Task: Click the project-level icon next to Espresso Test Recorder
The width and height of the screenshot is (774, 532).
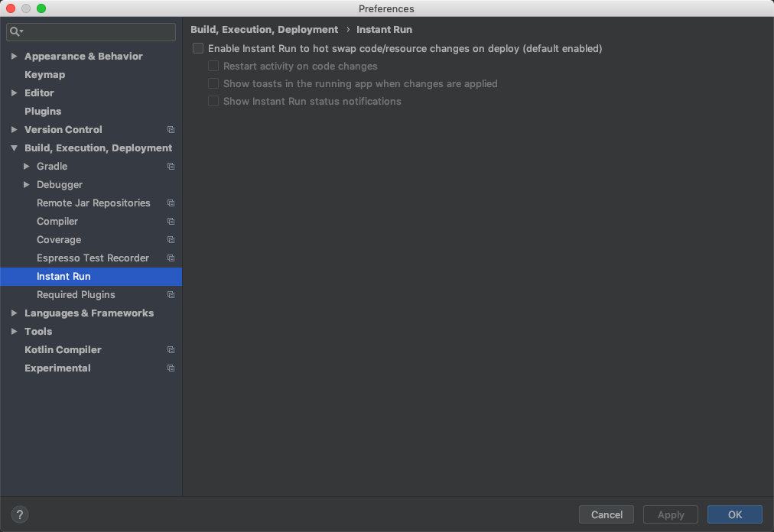Action: click(x=171, y=258)
